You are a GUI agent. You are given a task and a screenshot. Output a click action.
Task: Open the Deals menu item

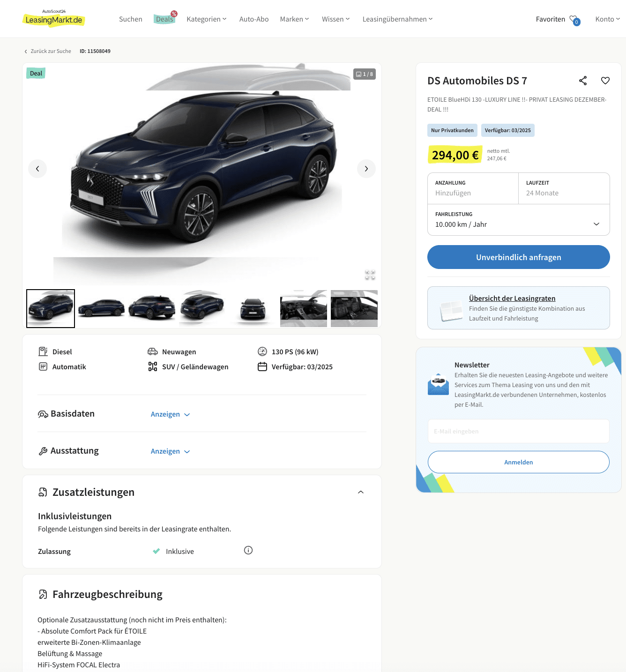[x=165, y=19]
